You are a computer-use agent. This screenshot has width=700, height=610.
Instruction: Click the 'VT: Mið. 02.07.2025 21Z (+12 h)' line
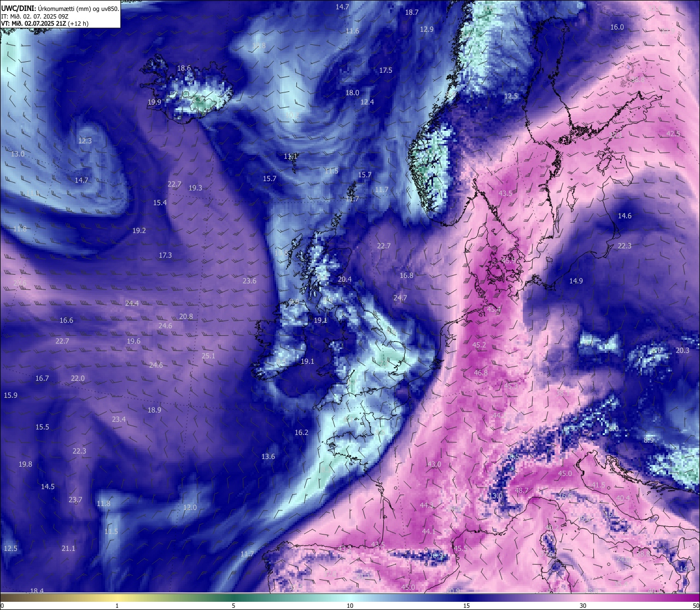45,24
